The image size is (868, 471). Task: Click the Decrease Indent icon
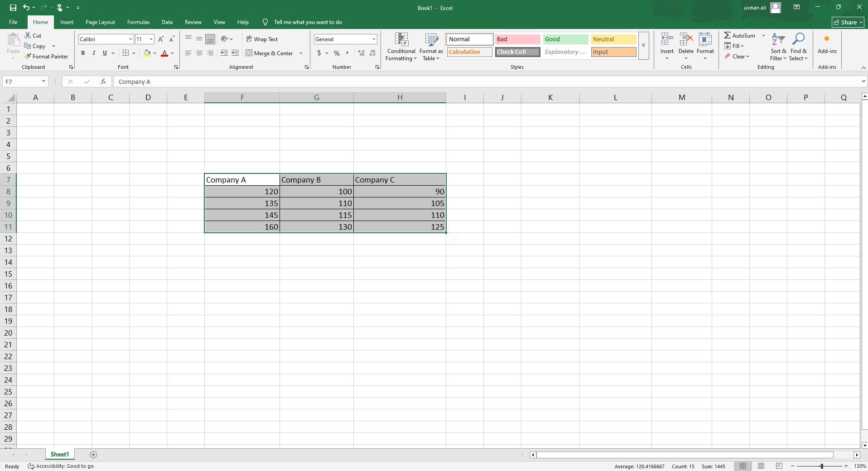click(224, 53)
